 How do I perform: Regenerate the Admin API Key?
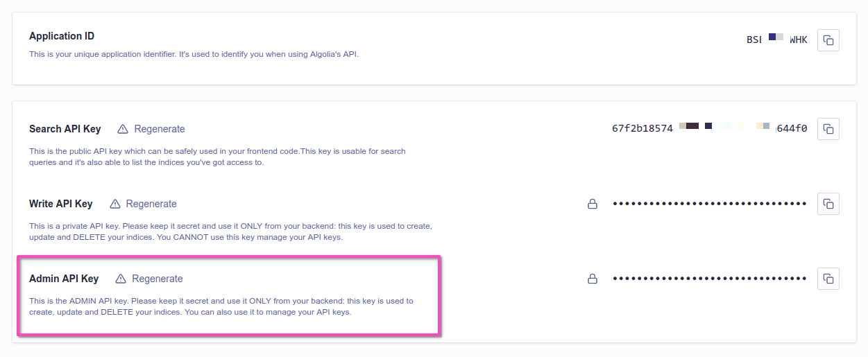coord(158,279)
